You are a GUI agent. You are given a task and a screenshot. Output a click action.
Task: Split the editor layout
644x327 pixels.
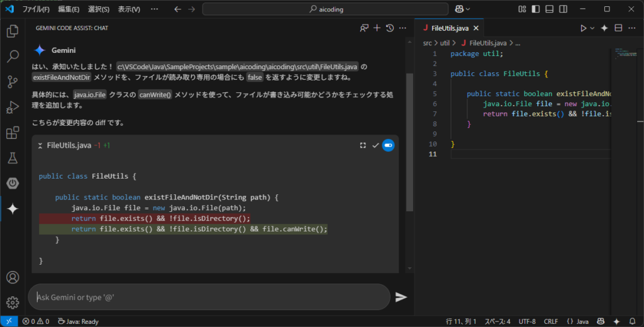click(618, 28)
